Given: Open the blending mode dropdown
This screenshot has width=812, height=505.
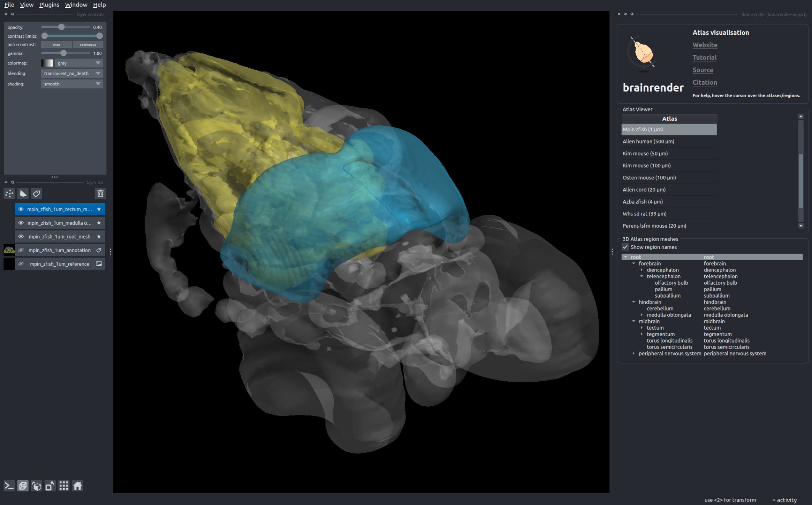Looking at the screenshot, I should (72, 73).
